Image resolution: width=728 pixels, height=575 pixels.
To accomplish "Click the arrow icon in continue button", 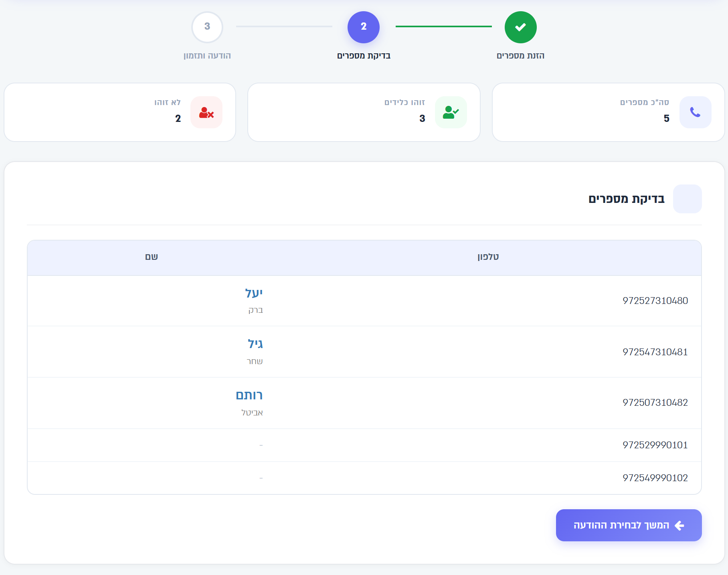I will point(679,526).
